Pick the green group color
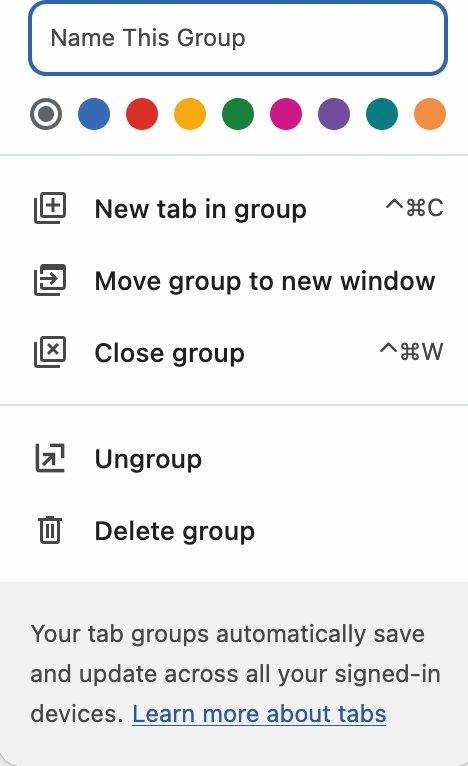 tap(238, 114)
